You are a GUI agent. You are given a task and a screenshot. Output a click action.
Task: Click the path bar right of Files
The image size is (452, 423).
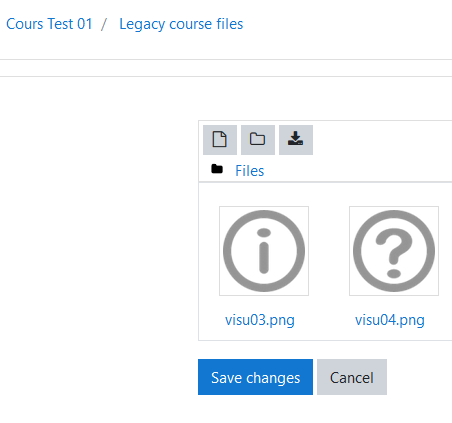[x=358, y=171]
